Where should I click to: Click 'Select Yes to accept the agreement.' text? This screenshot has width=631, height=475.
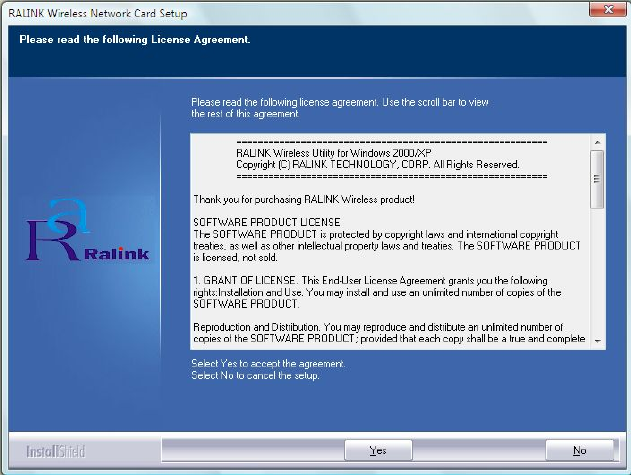(268, 363)
